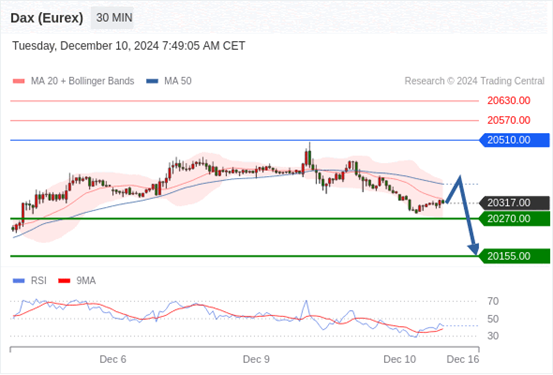Click the RSI 50 level label
This screenshot has height=375, width=553.
(493, 319)
